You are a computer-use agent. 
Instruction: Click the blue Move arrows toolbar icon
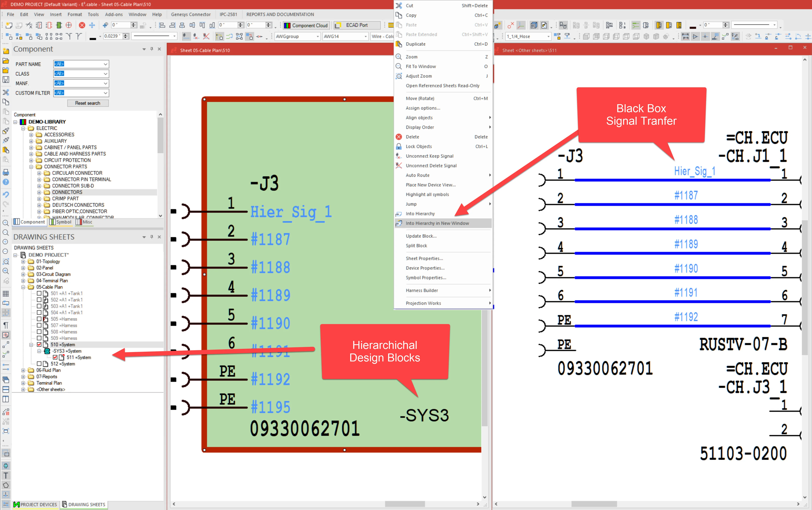tap(92, 25)
